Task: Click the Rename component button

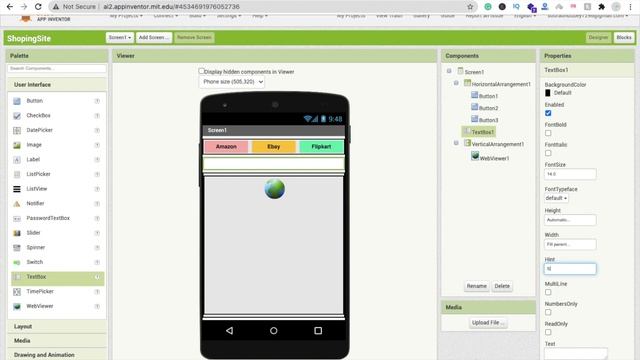Action: pos(476,286)
